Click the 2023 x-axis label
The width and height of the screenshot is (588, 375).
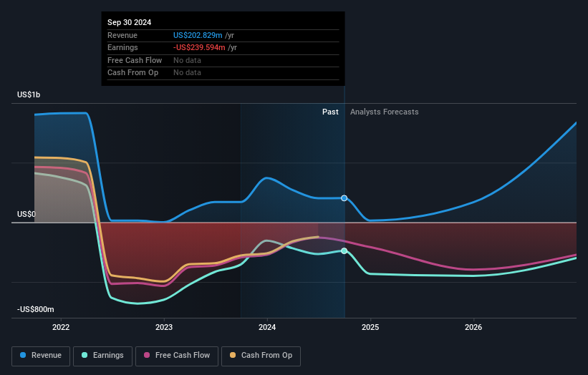coord(164,328)
